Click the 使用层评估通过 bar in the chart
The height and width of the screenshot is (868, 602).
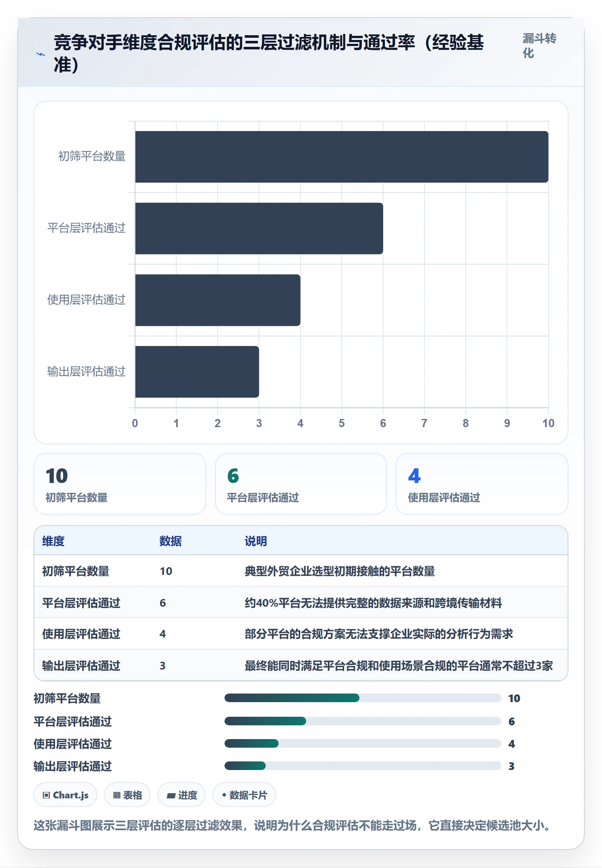[x=218, y=300]
